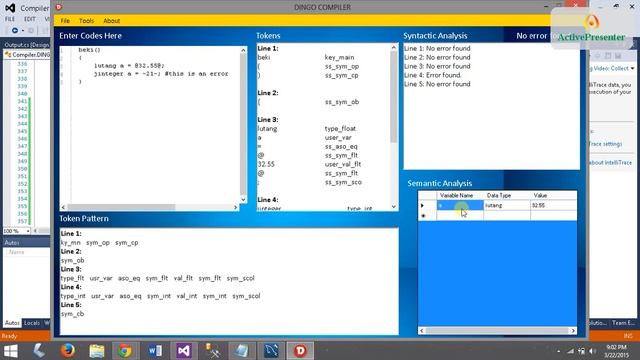Image resolution: width=640 pixels, height=360 pixels.
Task: Click the navigate back button in Visual Studio
Action: [x=15, y=31]
